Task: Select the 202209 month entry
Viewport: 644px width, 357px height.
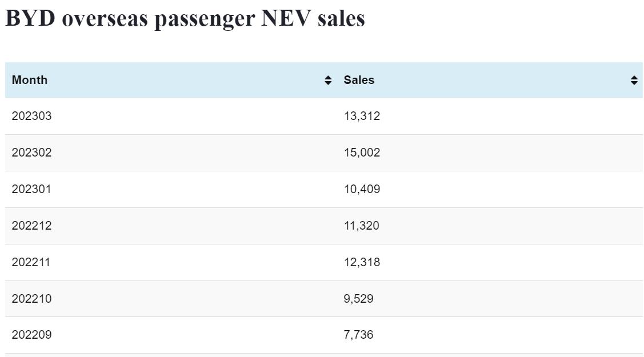Action: (31, 335)
